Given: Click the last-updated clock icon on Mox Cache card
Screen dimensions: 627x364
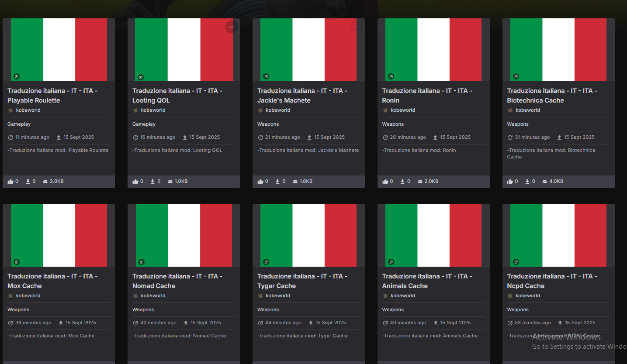Looking at the screenshot, I should (x=11, y=323).
